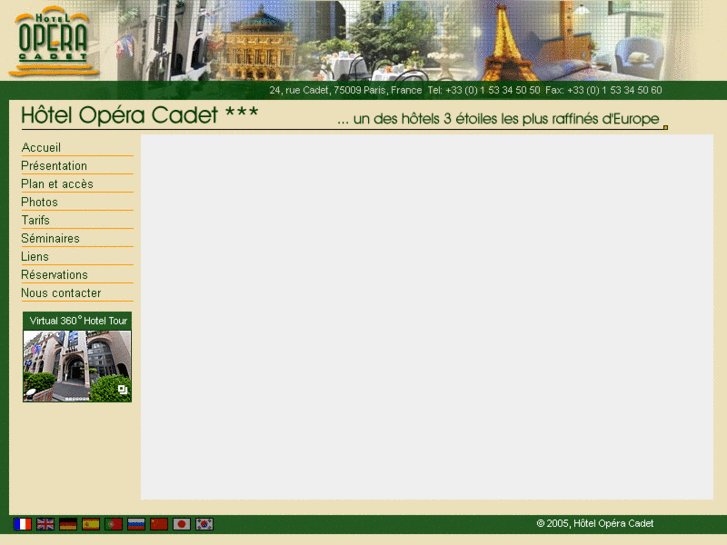This screenshot has width=727, height=545.
Task: Click the empty main content frame
Action: [x=427, y=317]
